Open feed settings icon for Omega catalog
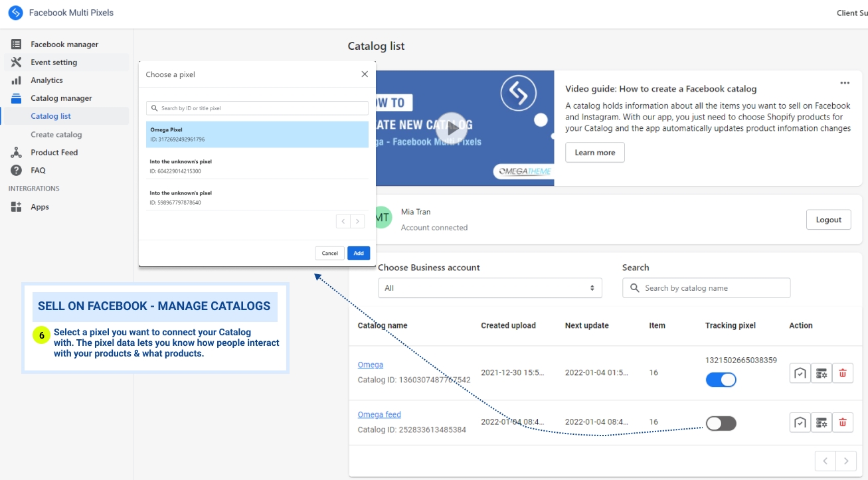The height and width of the screenshot is (480, 868). 822,373
